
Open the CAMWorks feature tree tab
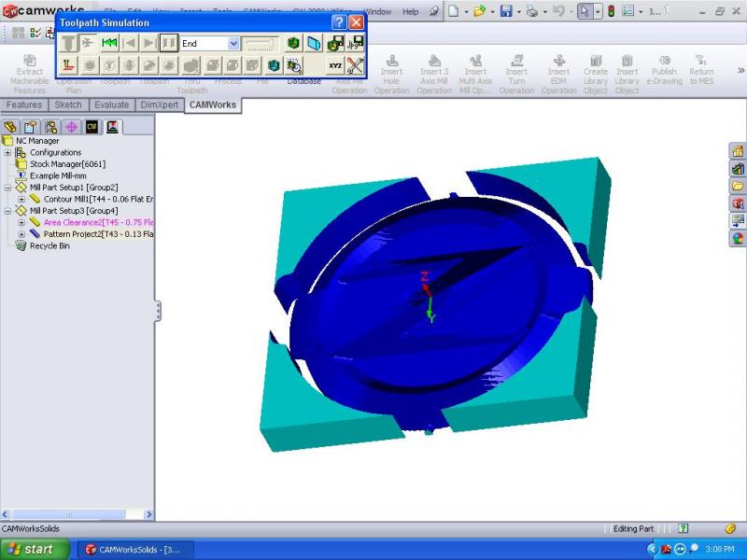coord(92,127)
